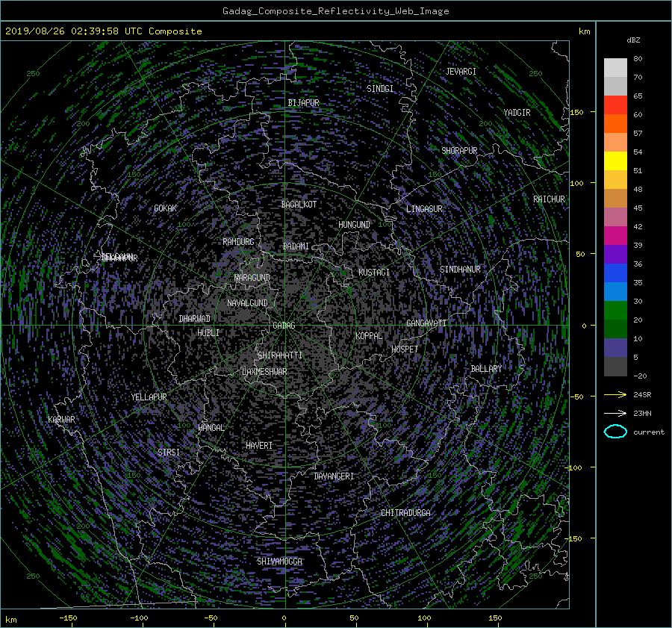Screen dimensions: 672x628
Task: Click the NAVALGUND city label
Action: [x=247, y=303]
